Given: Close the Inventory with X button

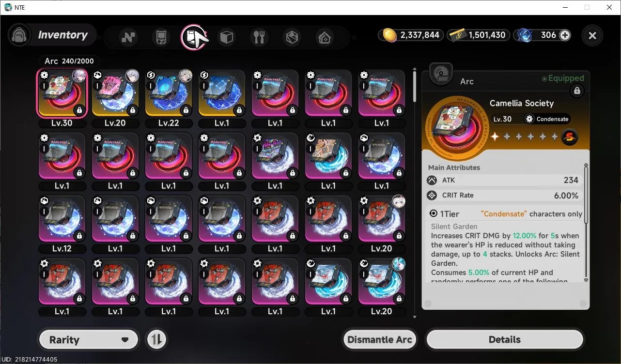Looking at the screenshot, I should pos(592,35).
